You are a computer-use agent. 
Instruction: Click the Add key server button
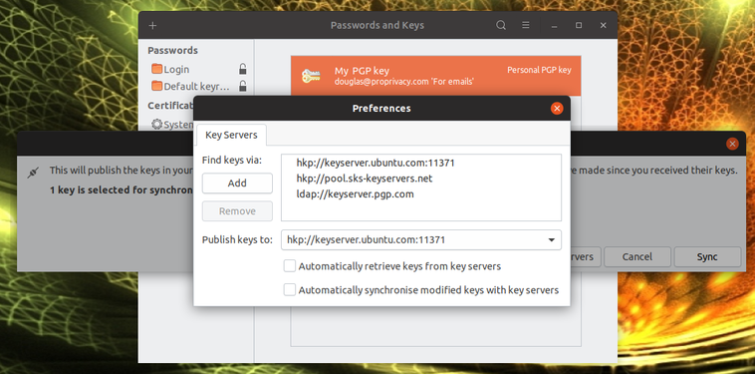pos(237,183)
